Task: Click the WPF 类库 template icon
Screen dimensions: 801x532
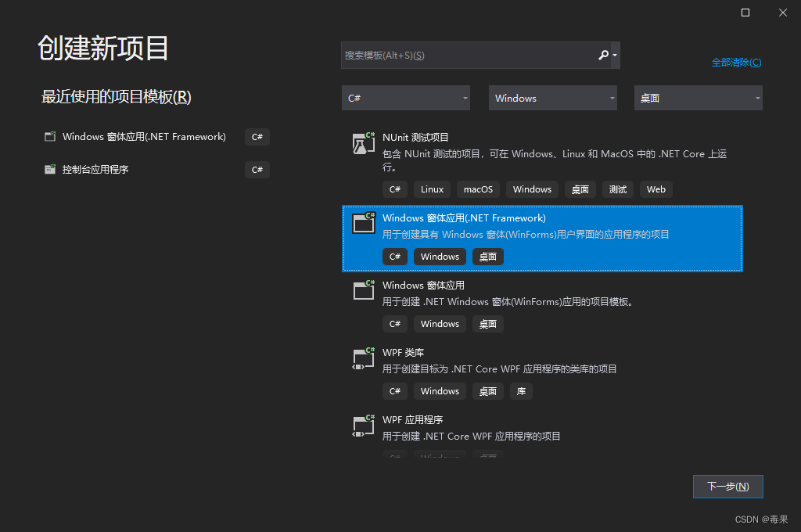Action: [363, 357]
